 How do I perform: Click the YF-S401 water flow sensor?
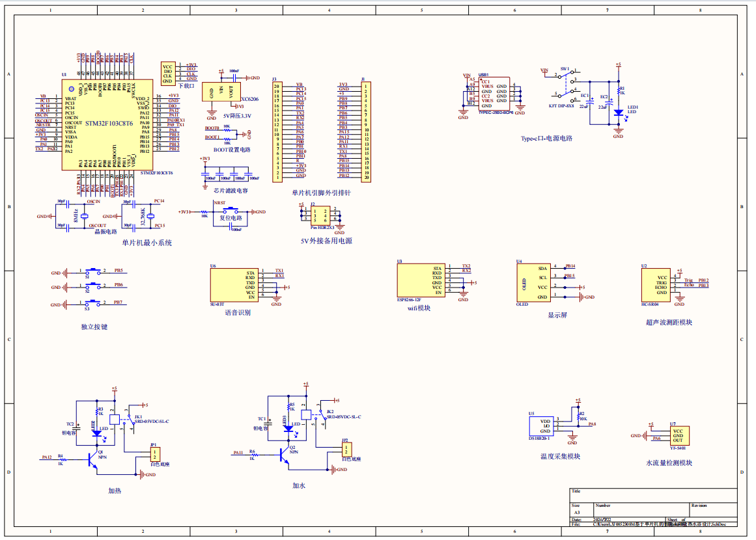(x=679, y=436)
